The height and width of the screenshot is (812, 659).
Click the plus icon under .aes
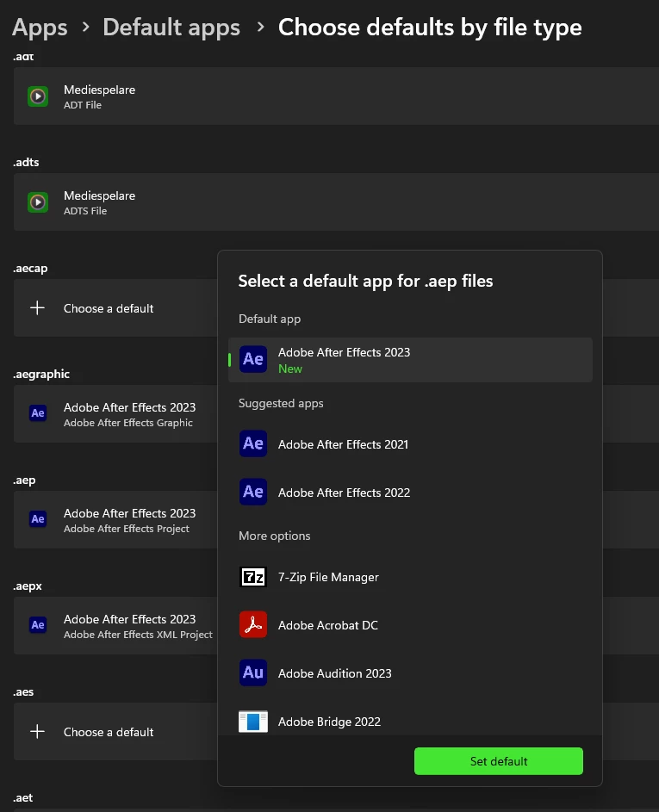pyautogui.click(x=37, y=732)
